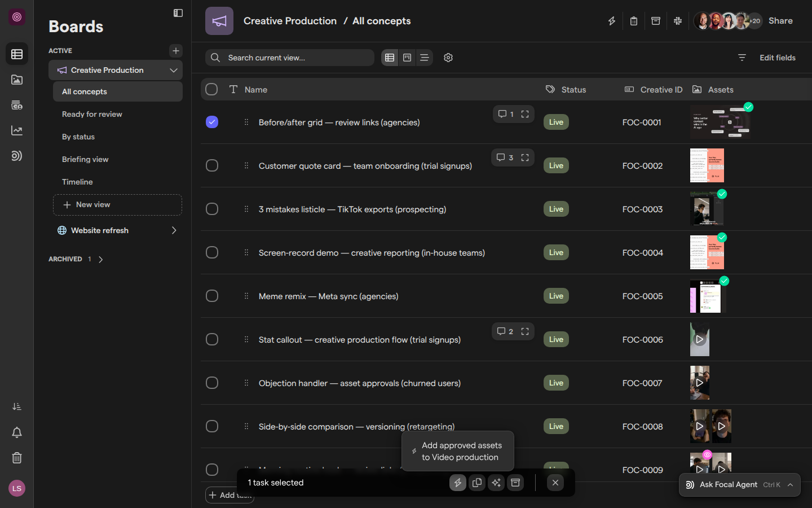Click the automation lightning icon in selection bar
The height and width of the screenshot is (508, 812).
(x=458, y=483)
